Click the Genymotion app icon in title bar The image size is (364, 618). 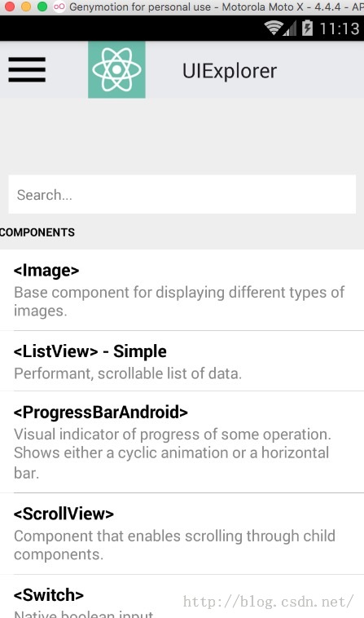[59, 7]
